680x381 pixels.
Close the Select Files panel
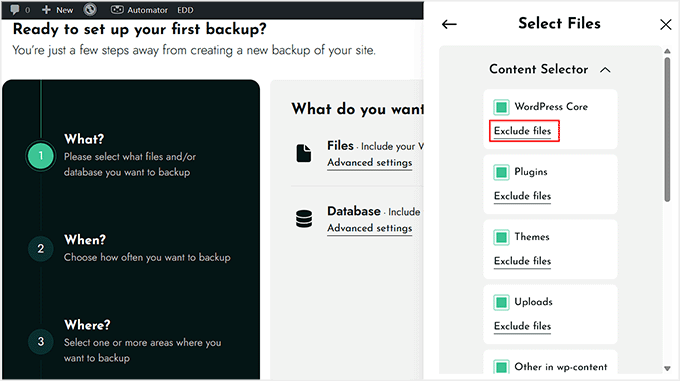coord(666,24)
